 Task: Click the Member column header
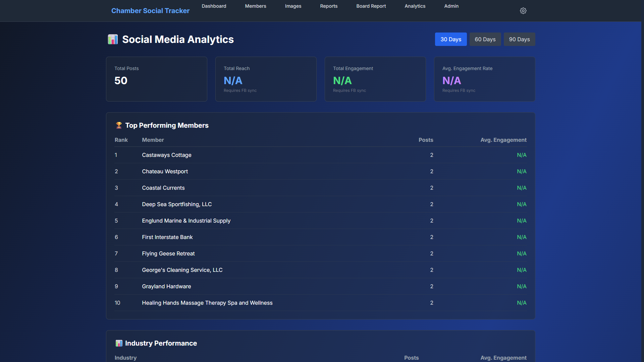click(x=153, y=140)
